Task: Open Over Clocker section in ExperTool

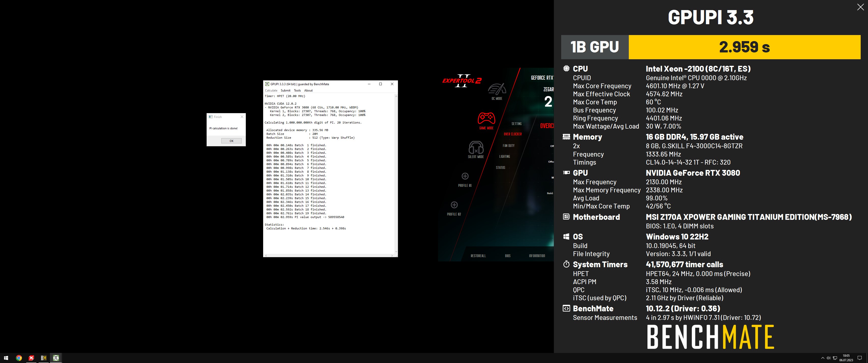Action: (512, 134)
